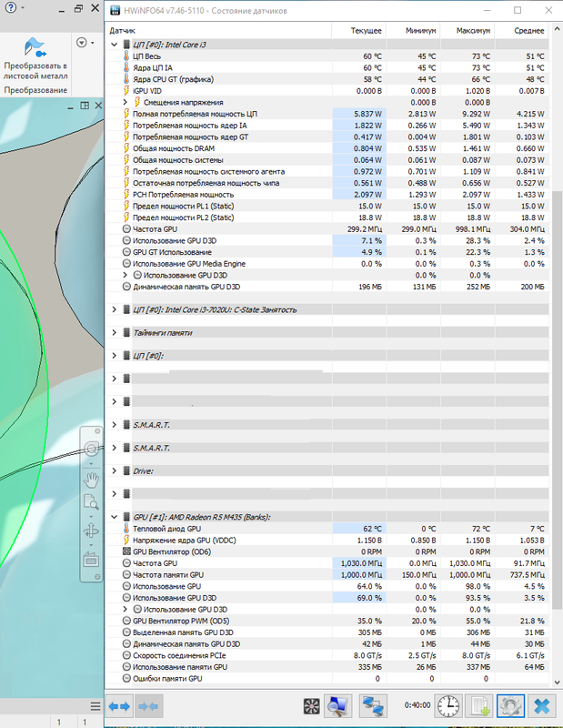Select the Использование GPU Media Engine row
563x728 pixels.
[x=327, y=264]
